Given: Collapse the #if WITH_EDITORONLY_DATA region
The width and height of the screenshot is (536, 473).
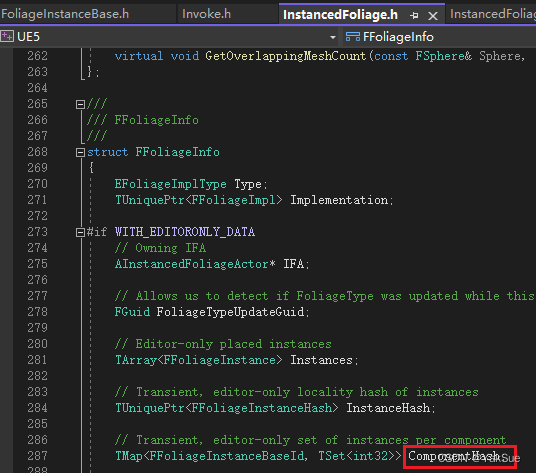Looking at the screenshot, I should (x=80, y=232).
